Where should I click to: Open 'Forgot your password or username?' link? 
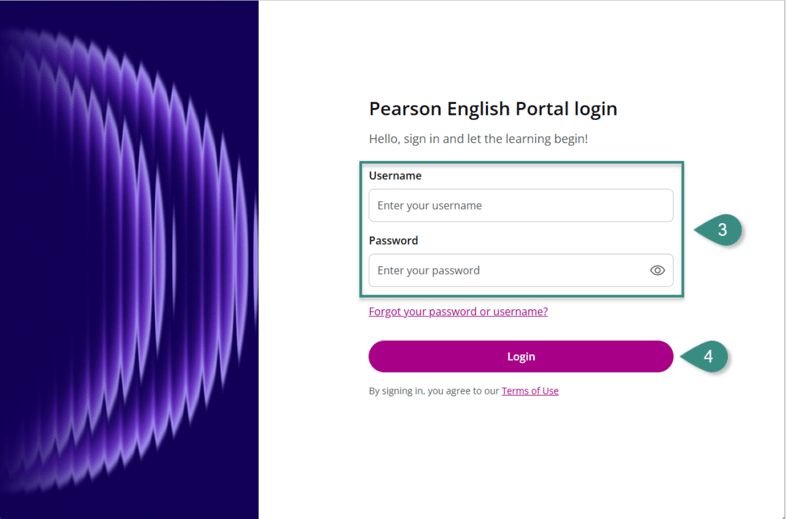pos(458,311)
